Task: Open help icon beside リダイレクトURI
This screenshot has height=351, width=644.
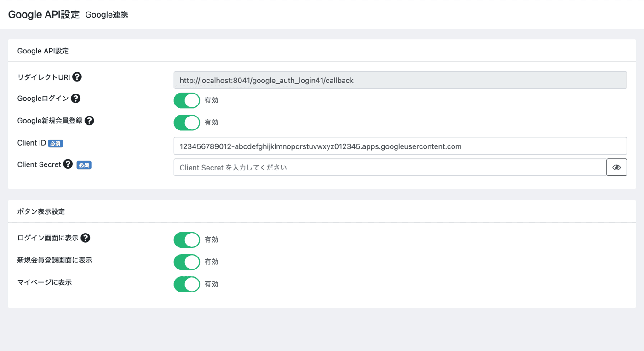Action: click(x=77, y=77)
